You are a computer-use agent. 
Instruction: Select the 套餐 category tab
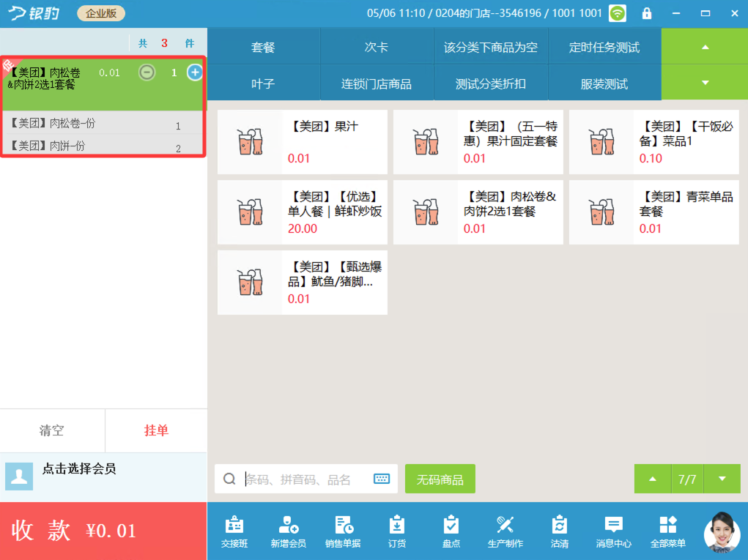[x=263, y=47]
